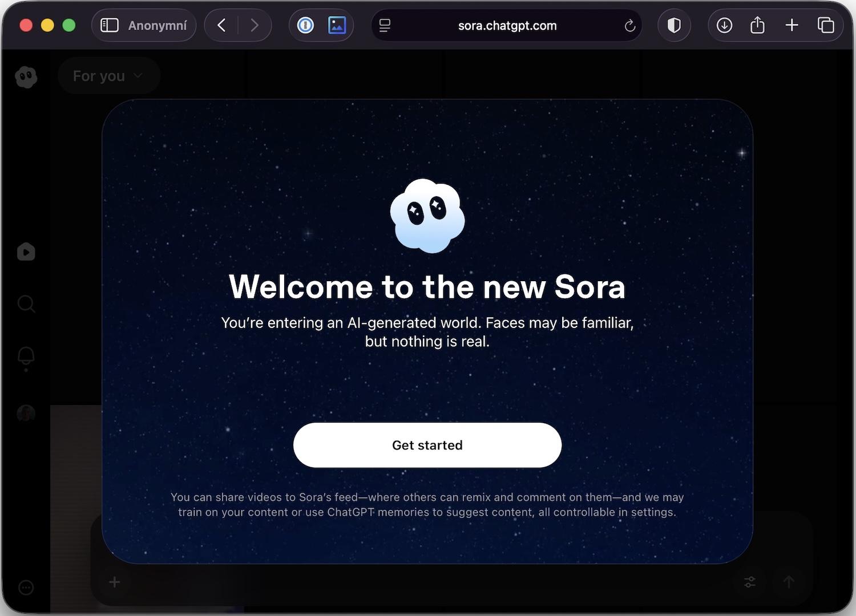Open the 1Password extension icon
The height and width of the screenshot is (616, 856).
point(305,26)
